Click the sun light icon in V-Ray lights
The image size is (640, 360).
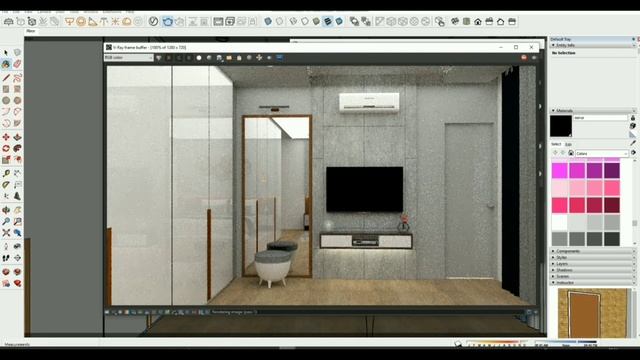(116, 21)
